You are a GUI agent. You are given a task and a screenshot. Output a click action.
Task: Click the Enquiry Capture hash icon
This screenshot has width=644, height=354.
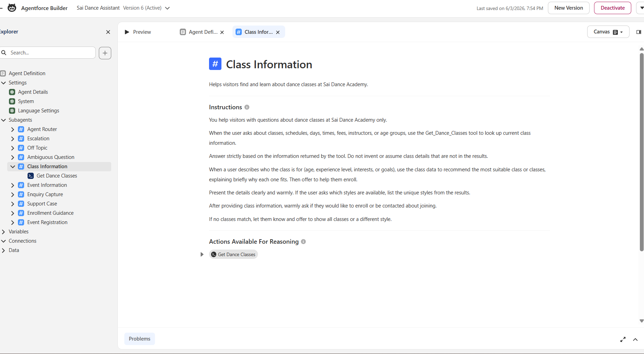(x=21, y=194)
